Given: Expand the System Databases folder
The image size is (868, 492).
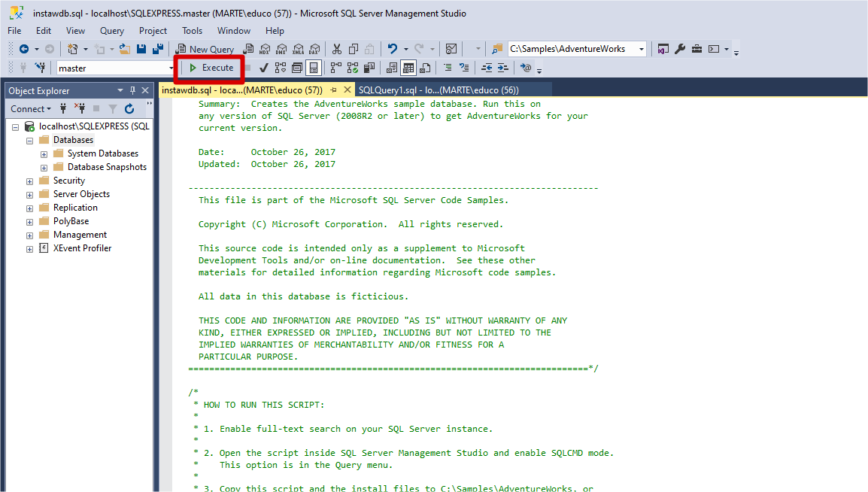Looking at the screenshot, I should tap(44, 154).
